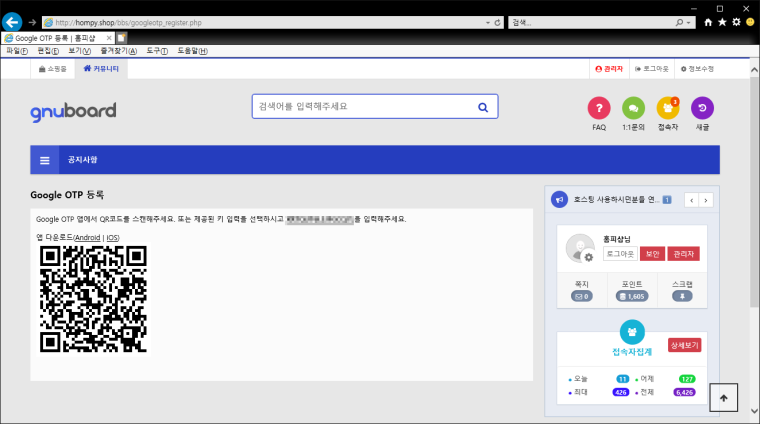Expand the address bar dropdown arrow
Image resolution: width=760 pixels, height=424 pixels.
(x=486, y=22)
